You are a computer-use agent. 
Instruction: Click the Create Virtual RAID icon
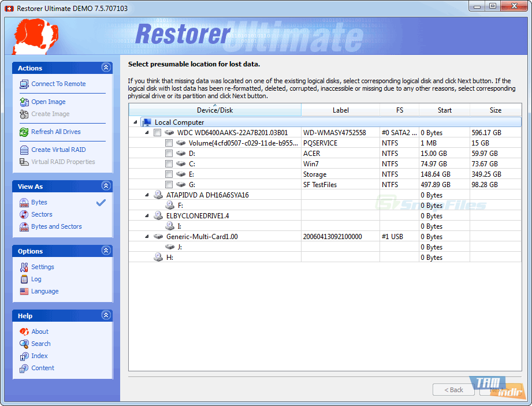click(x=24, y=150)
